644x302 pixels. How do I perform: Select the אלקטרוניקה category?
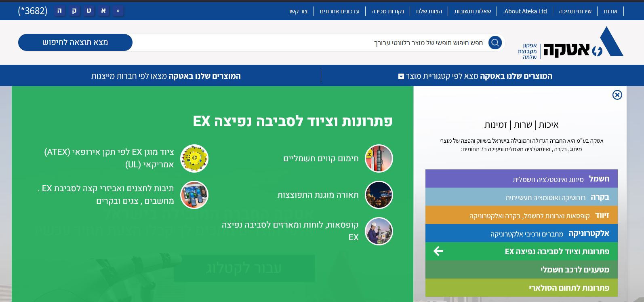521,233
